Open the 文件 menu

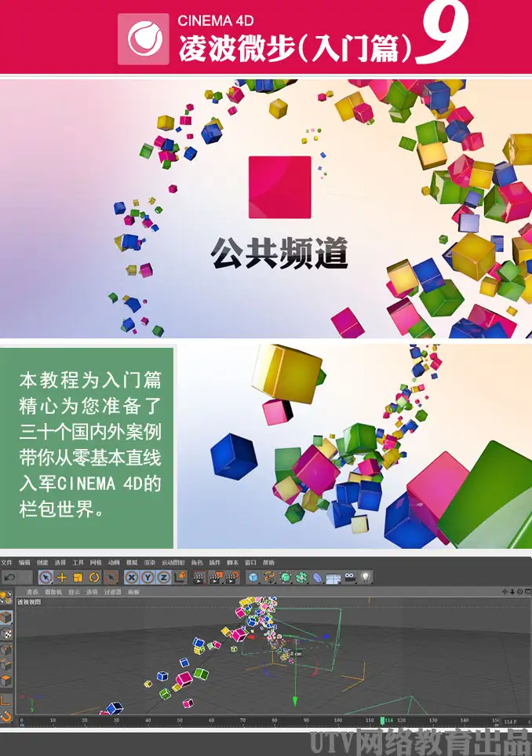click(x=6, y=562)
